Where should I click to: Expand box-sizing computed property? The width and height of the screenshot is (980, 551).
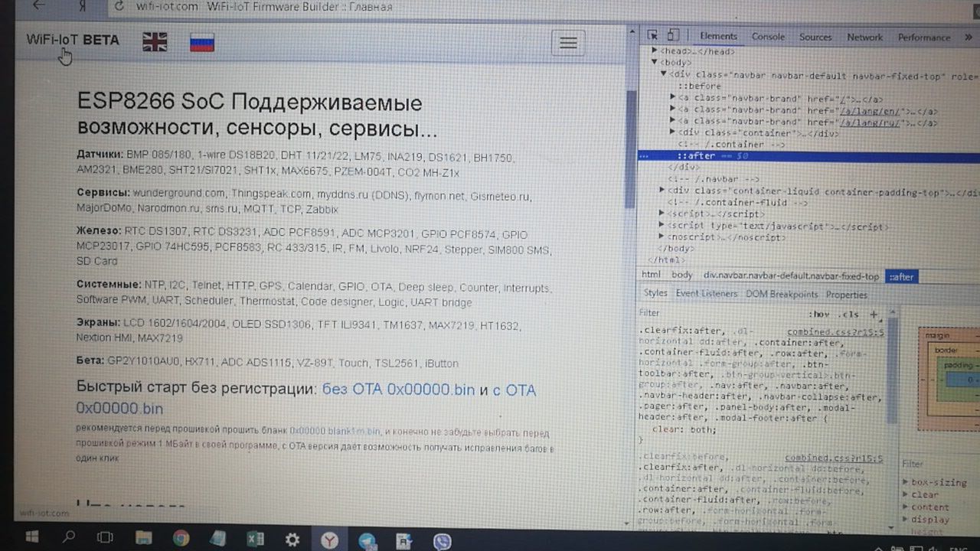click(906, 482)
